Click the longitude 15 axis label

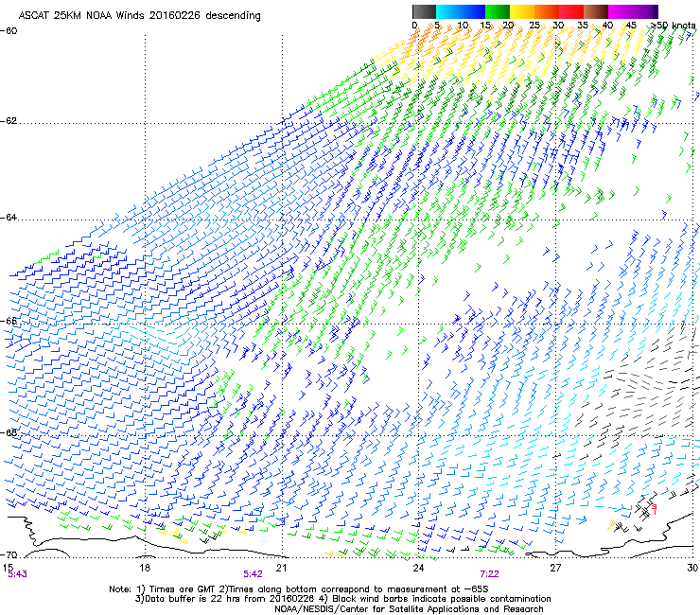point(8,568)
